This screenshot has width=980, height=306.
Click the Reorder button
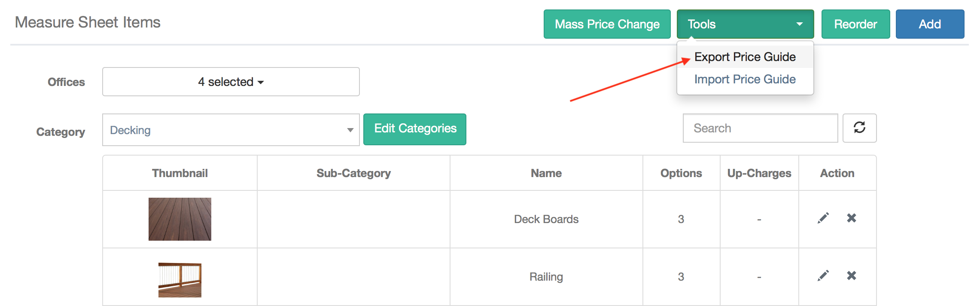855,24
